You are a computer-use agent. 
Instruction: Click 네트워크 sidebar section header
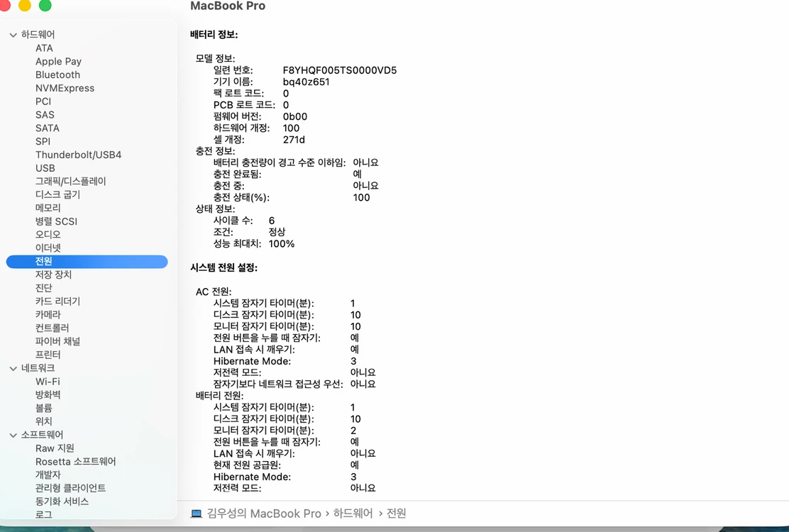tap(38, 369)
